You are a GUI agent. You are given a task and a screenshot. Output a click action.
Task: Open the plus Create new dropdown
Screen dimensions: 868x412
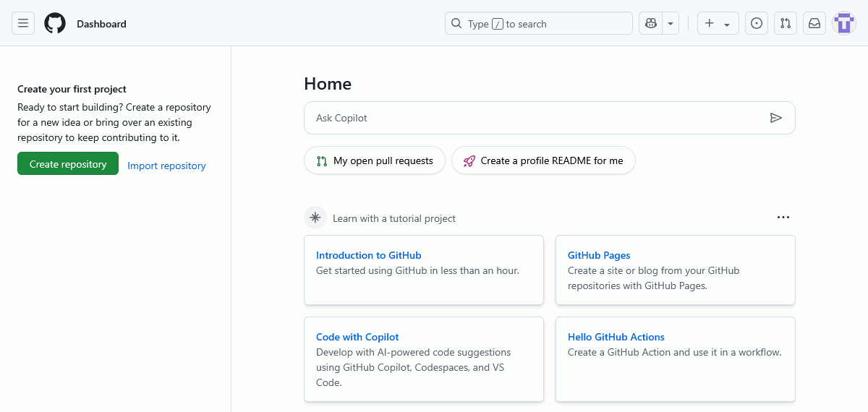coord(718,23)
